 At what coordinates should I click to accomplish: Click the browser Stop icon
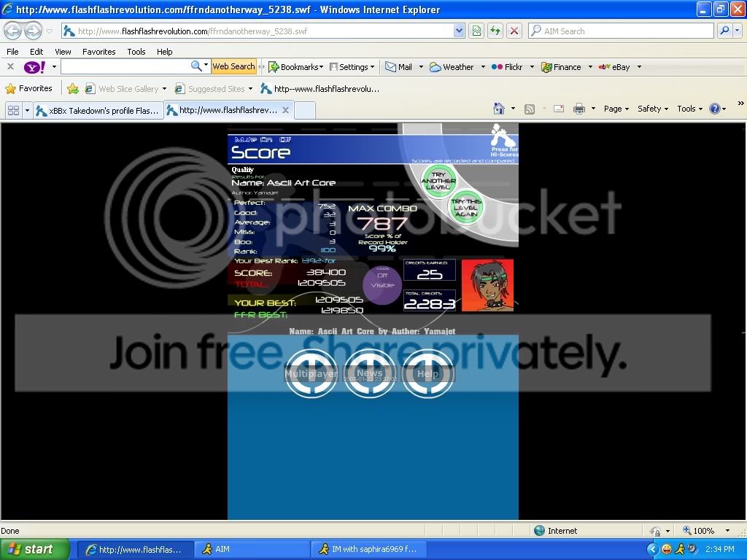[514, 31]
